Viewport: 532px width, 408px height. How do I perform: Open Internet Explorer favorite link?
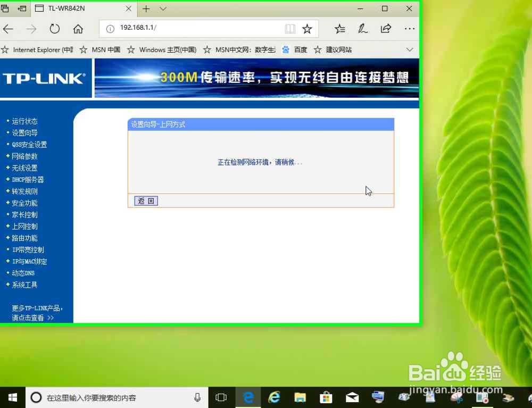coord(37,50)
